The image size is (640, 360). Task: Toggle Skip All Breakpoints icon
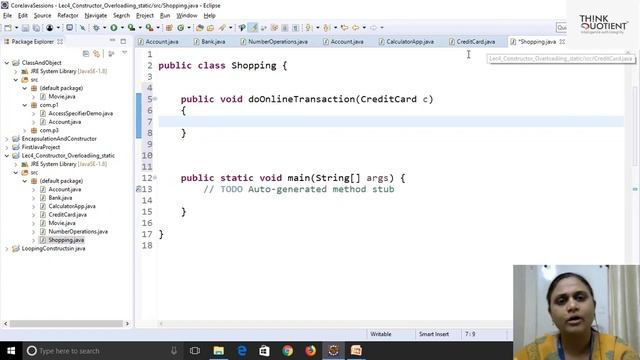point(82,28)
